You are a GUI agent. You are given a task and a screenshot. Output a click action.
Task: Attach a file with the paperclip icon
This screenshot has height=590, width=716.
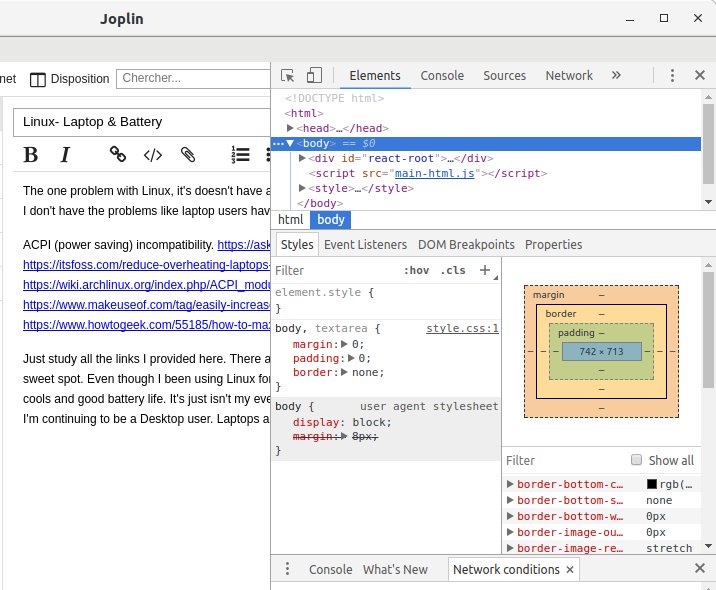(188, 155)
